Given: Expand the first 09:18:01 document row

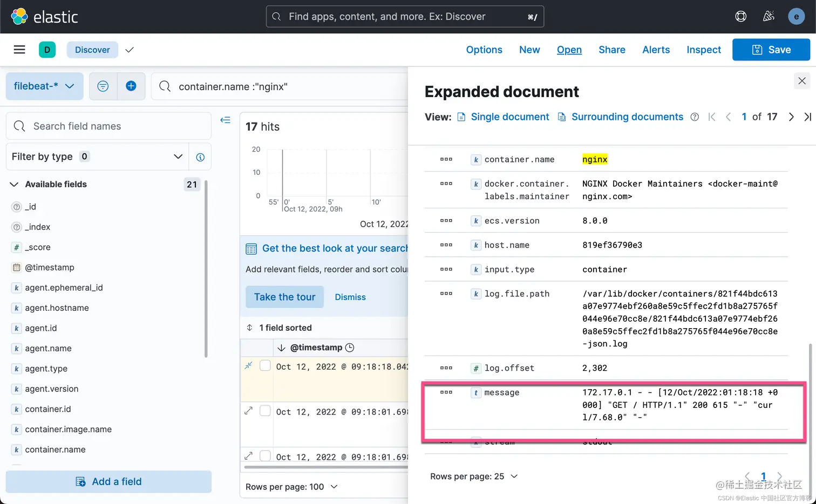Looking at the screenshot, I should (248, 411).
